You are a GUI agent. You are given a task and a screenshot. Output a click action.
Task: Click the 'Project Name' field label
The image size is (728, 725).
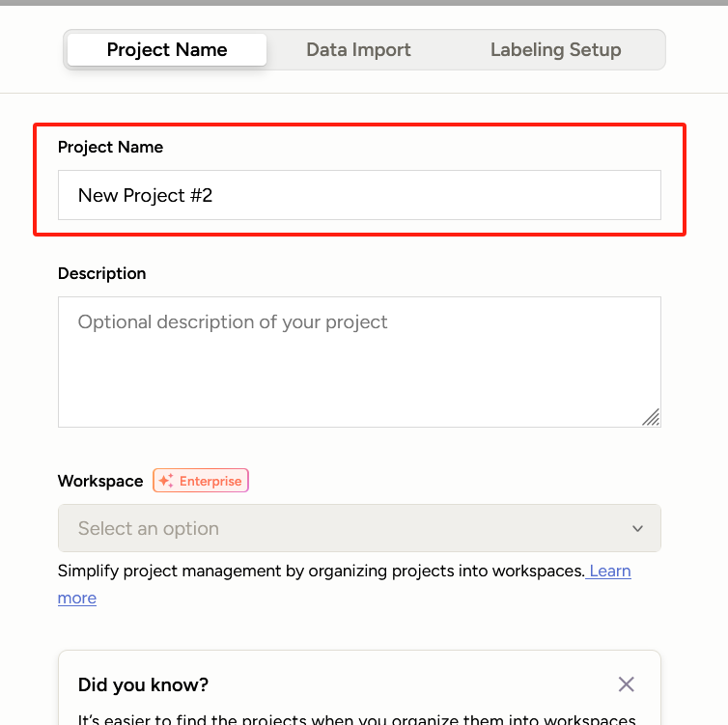(110, 148)
